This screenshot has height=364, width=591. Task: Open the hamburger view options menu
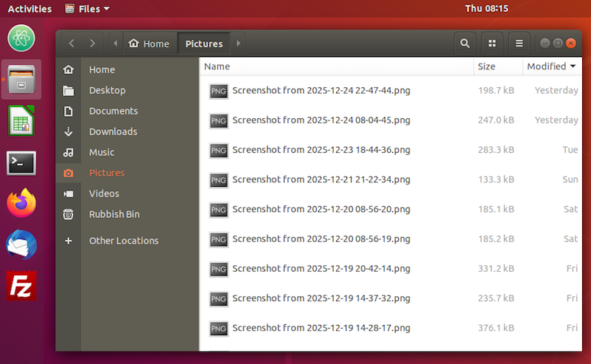(x=519, y=44)
